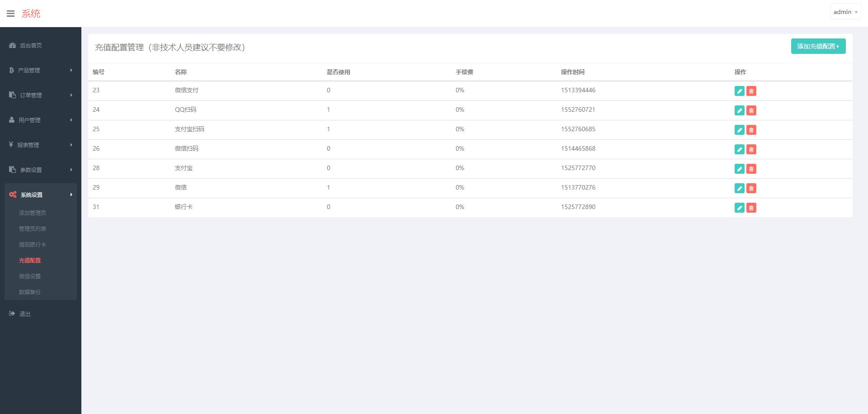Open 管理员列表 in the sidebar
The height and width of the screenshot is (414, 868).
(x=32, y=229)
